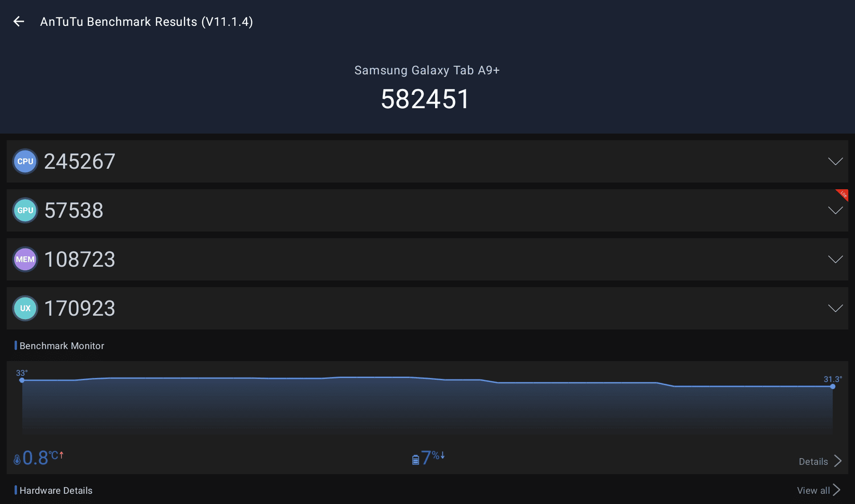Viewport: 855px width, 504px height.
Task: Click the Hardware Details section heading
Action: pos(56,490)
